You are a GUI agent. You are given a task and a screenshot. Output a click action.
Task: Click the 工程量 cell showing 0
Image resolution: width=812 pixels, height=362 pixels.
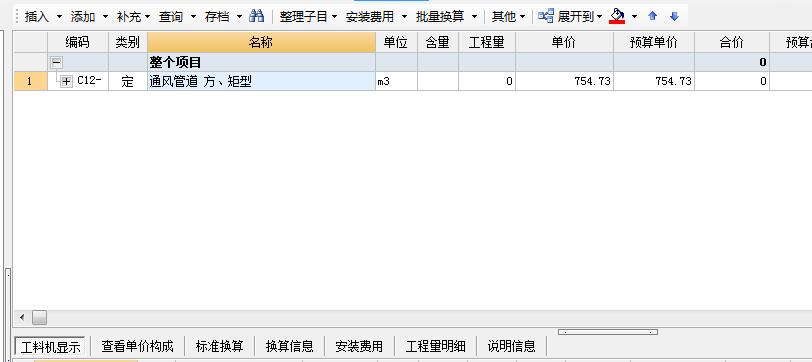487,81
